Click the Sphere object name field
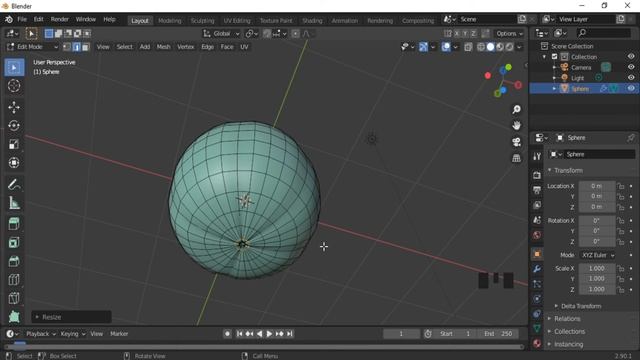640x360 pixels. pyautogui.click(x=599, y=154)
